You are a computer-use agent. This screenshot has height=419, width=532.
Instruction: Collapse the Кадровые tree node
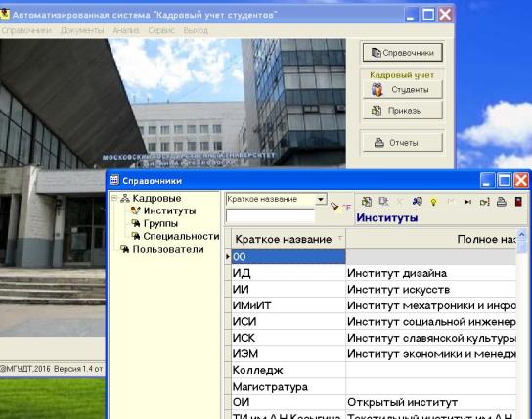click(114, 198)
